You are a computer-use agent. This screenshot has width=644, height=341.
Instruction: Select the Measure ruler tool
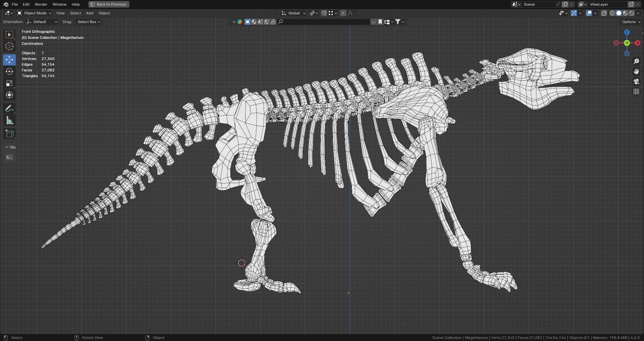(9, 120)
